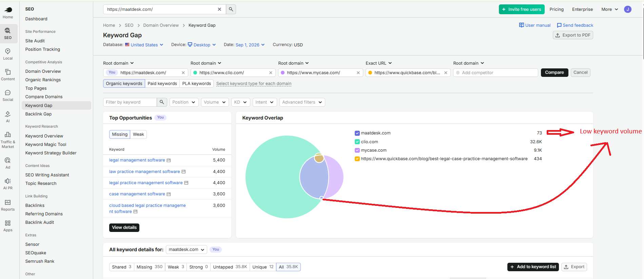Viewport: 644px width, 279px height.
Task: Select the Missing 350 tab
Action: tap(150, 267)
